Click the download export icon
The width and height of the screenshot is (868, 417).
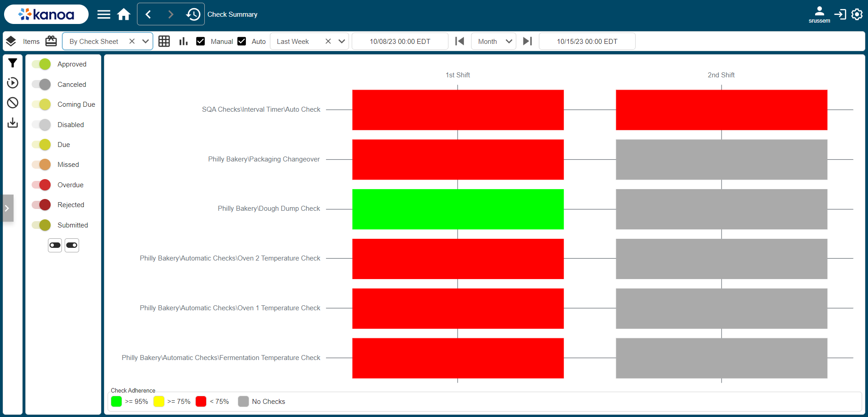(13, 123)
